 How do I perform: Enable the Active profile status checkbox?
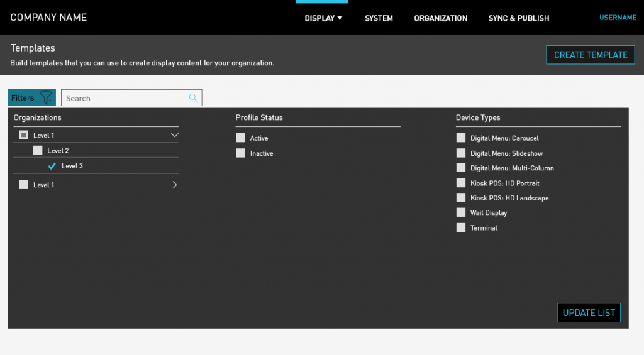tap(240, 138)
